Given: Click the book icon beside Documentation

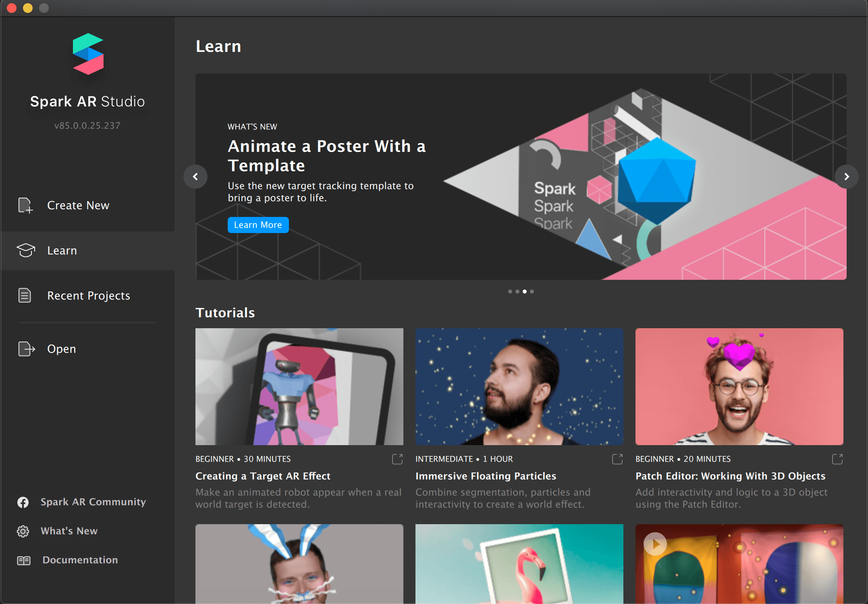Looking at the screenshot, I should click(24, 560).
